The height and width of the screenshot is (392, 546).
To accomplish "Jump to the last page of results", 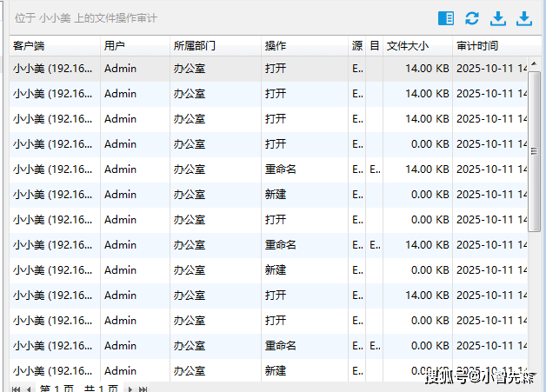I will click(x=143, y=389).
